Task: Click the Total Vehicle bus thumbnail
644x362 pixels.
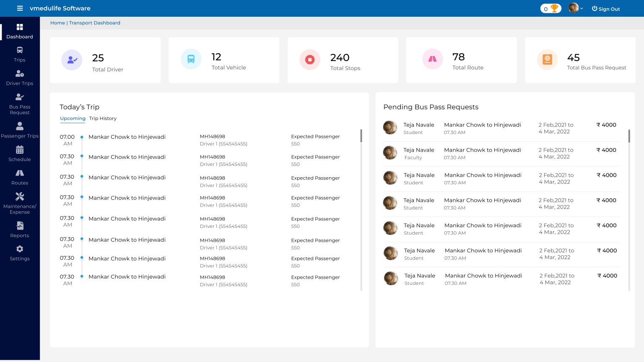Action: pos(191,59)
